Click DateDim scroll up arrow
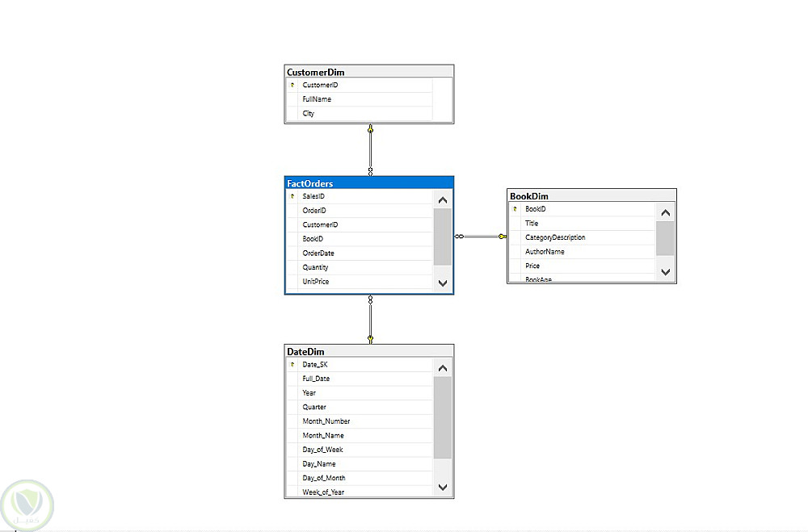This screenshot has width=808, height=532. 442,368
